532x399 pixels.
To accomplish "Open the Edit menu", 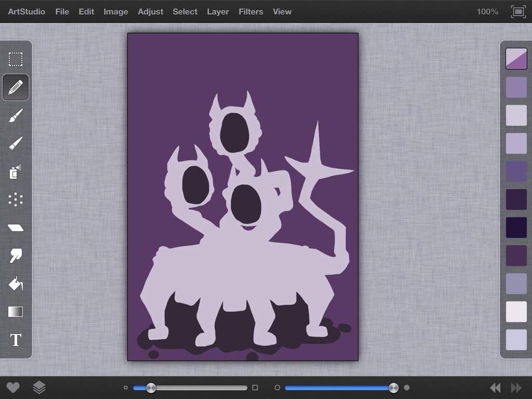I will (87, 11).
